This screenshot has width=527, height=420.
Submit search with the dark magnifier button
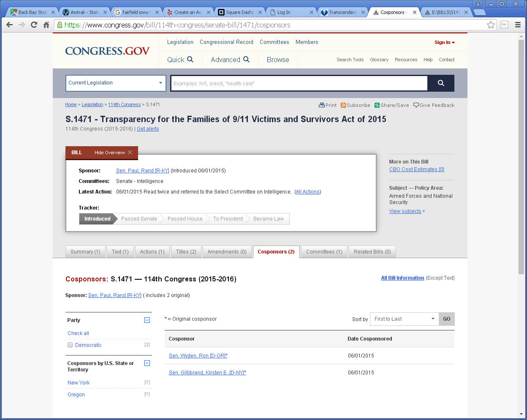pos(441,83)
